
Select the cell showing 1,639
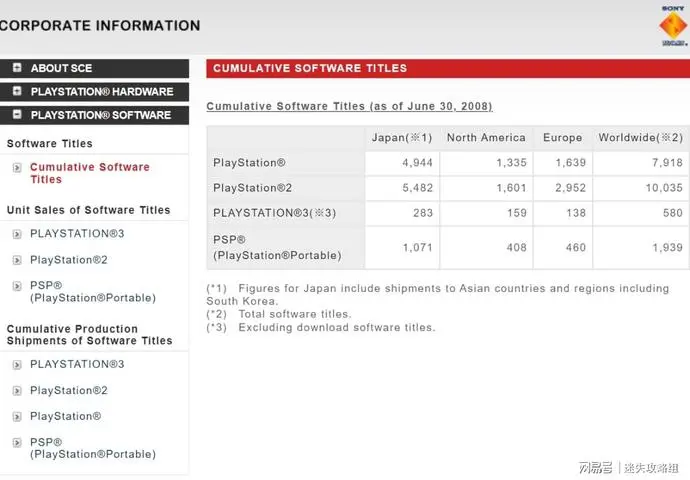(562, 163)
